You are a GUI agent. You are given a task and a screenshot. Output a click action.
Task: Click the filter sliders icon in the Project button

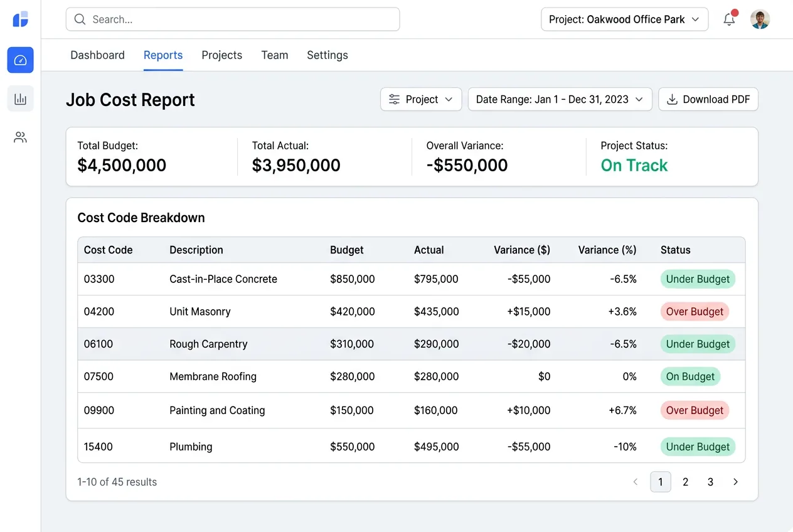(394, 99)
